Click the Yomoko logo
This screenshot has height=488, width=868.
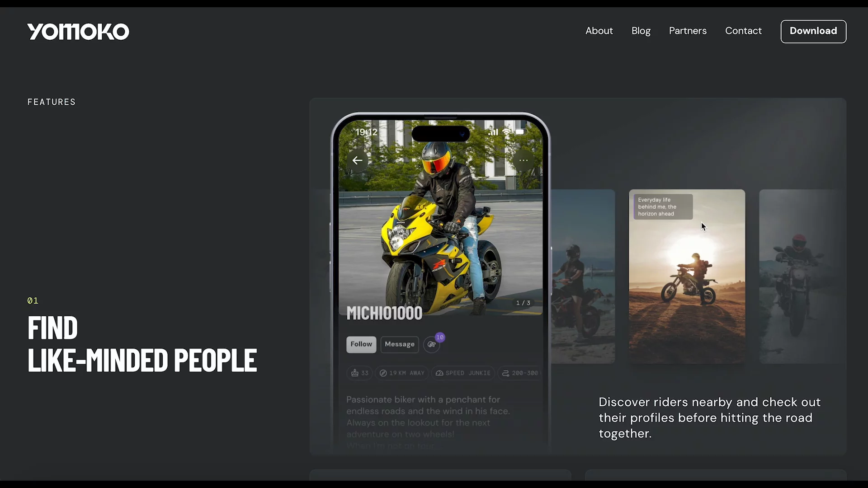(78, 32)
